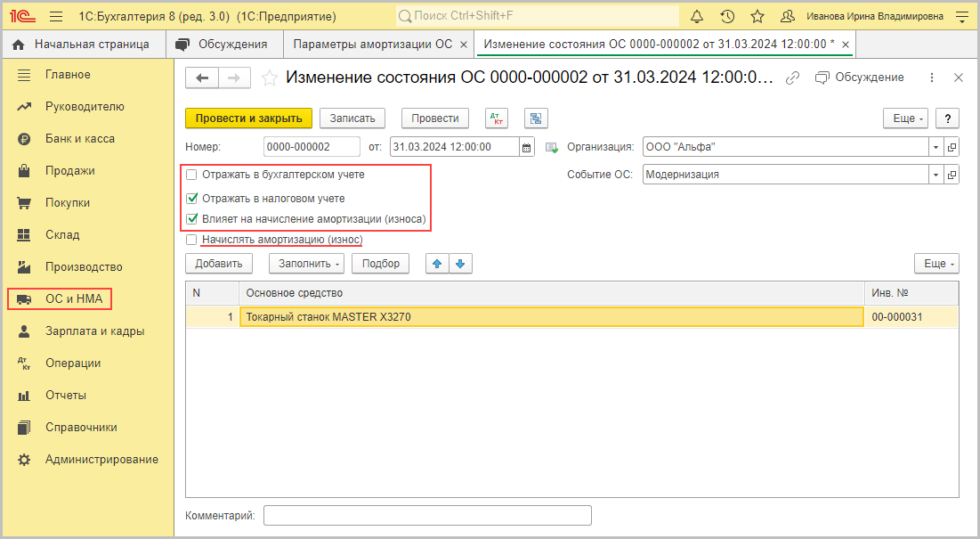Open Обсуждение in the document header

pyautogui.click(x=860, y=78)
